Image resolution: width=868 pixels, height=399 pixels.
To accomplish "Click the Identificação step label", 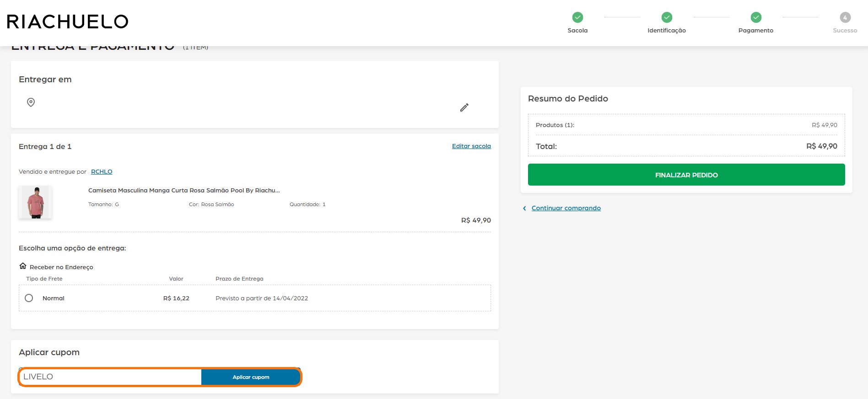I will coord(667,31).
